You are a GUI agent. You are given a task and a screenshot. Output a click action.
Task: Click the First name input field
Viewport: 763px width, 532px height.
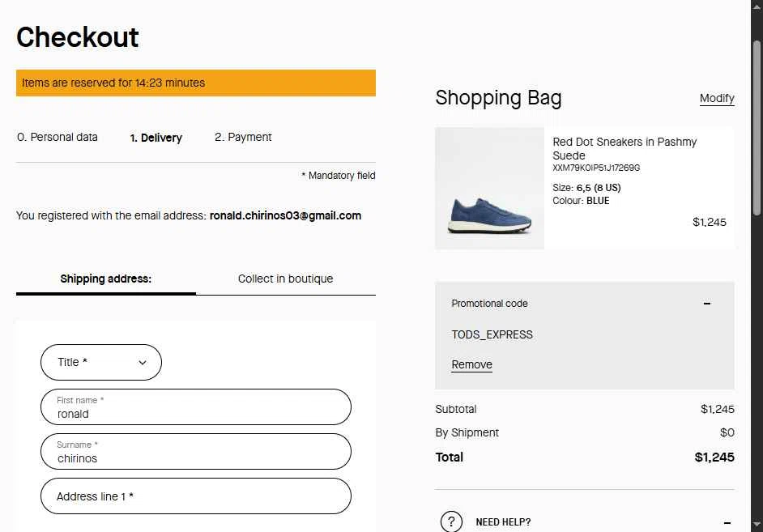pos(196,407)
